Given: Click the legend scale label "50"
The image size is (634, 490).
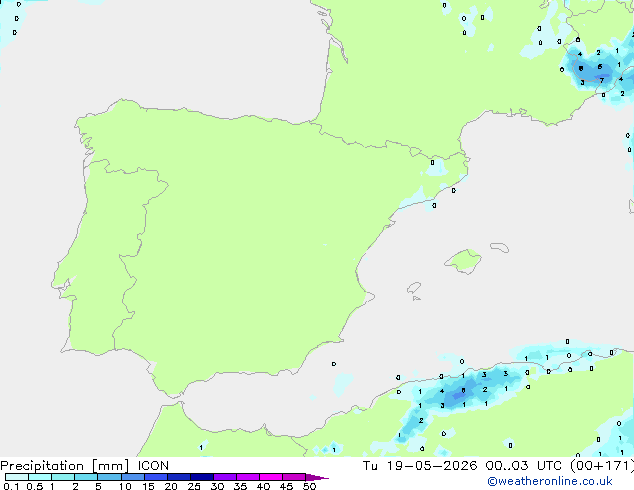Looking at the screenshot, I should tap(310, 486).
